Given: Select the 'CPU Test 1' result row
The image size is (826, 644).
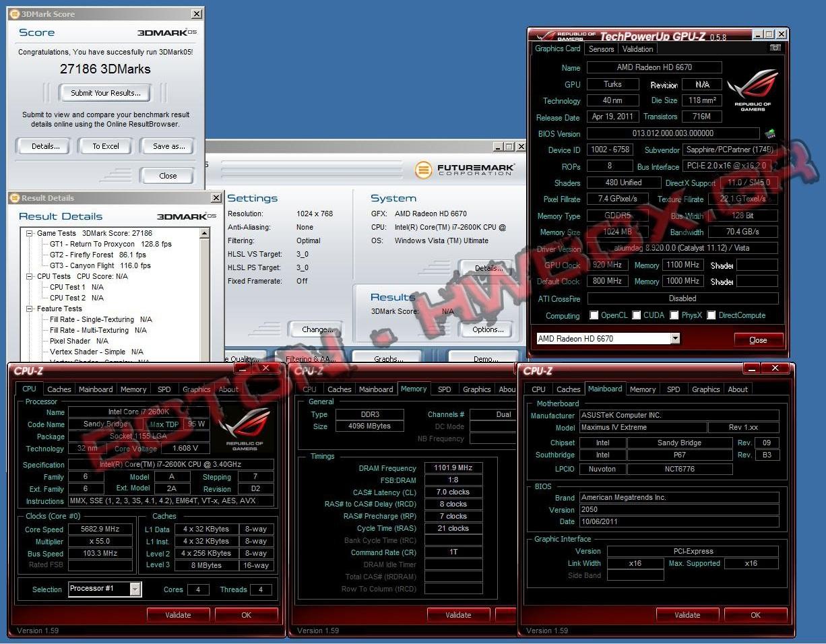Looking at the screenshot, I should click(x=77, y=287).
